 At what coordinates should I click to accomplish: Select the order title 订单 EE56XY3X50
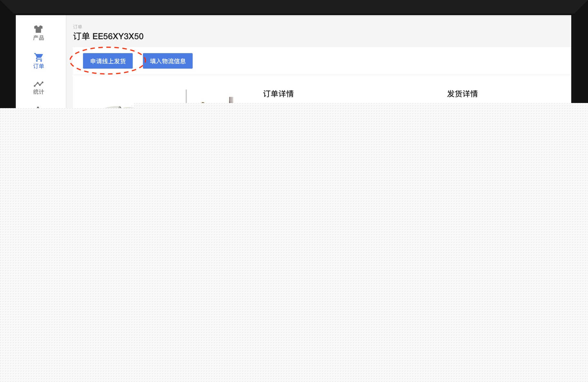click(x=108, y=36)
